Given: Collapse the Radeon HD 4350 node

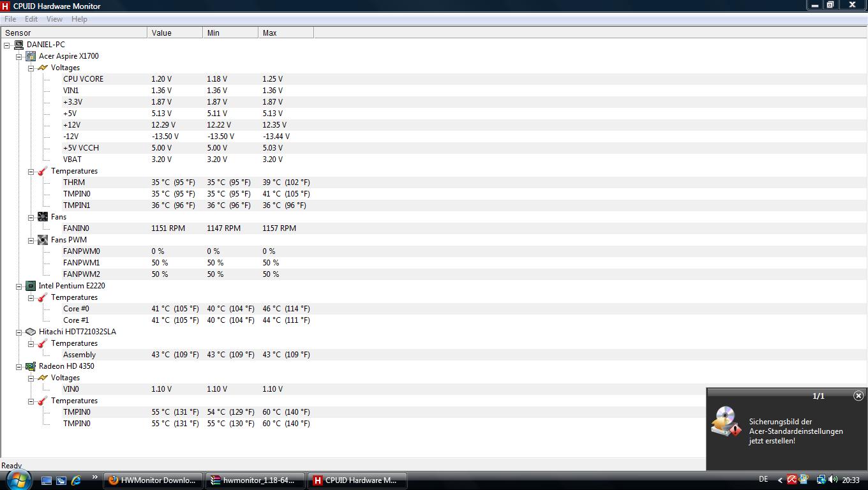Looking at the screenshot, I should tap(19, 366).
